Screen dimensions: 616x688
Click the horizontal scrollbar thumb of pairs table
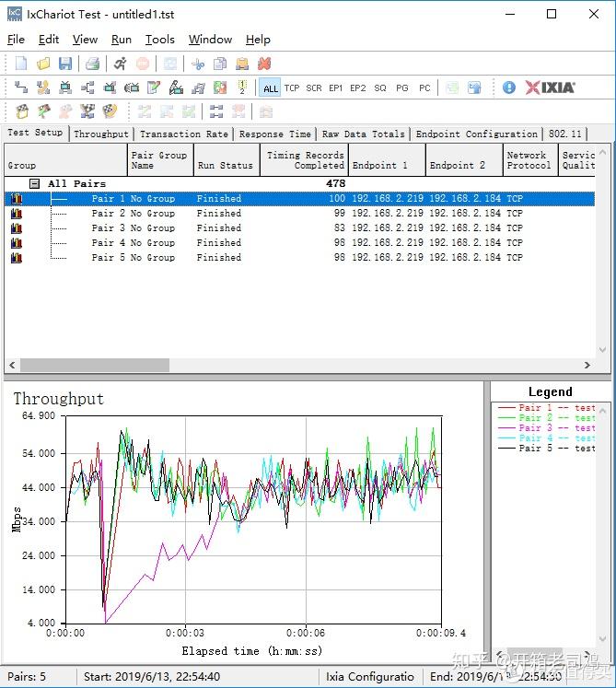click(95, 365)
